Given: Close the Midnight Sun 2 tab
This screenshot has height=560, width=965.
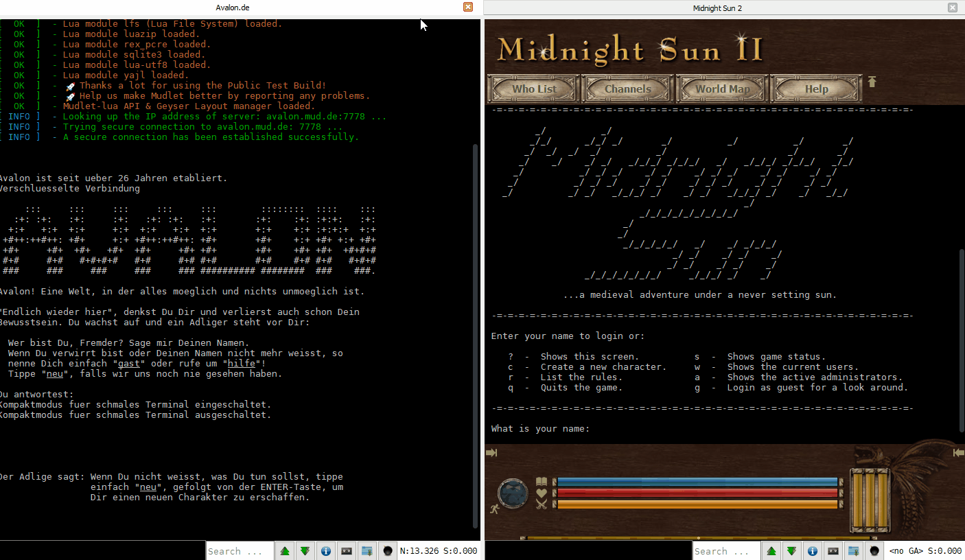Looking at the screenshot, I should 953,7.
